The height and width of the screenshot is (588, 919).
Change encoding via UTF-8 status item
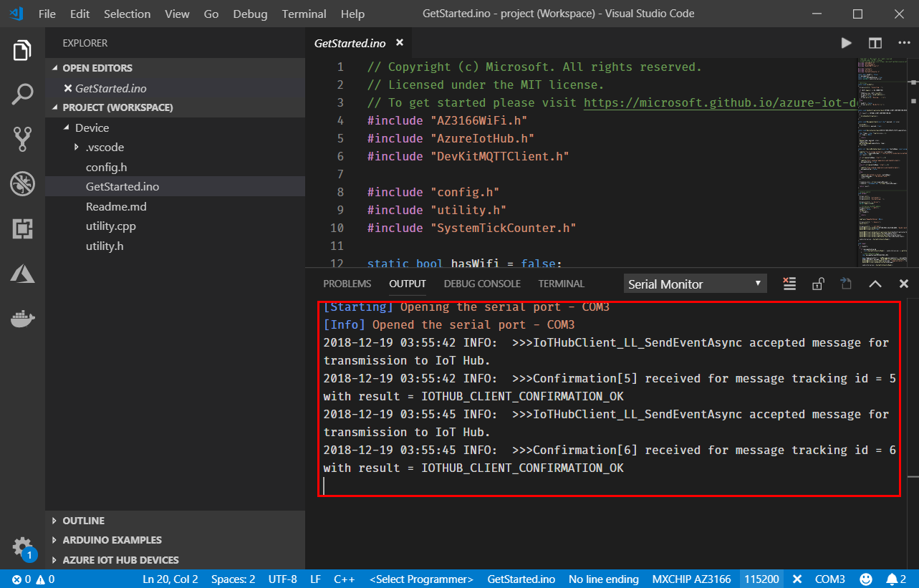pos(282,579)
